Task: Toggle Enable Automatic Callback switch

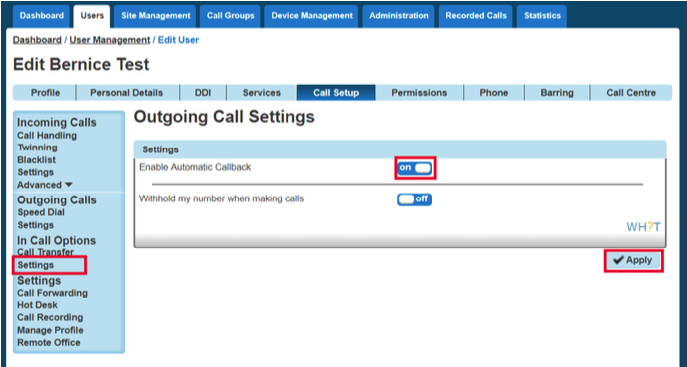Action: click(x=414, y=168)
